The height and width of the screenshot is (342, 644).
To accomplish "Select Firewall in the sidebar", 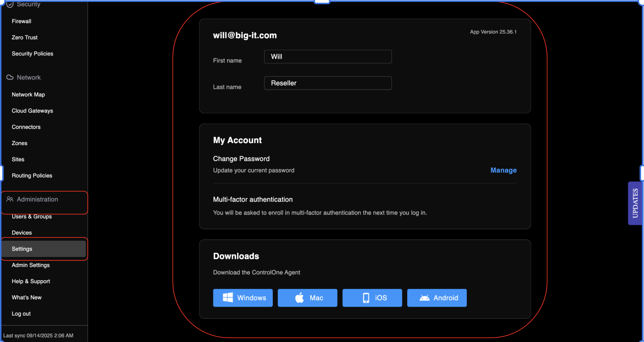I will [21, 21].
